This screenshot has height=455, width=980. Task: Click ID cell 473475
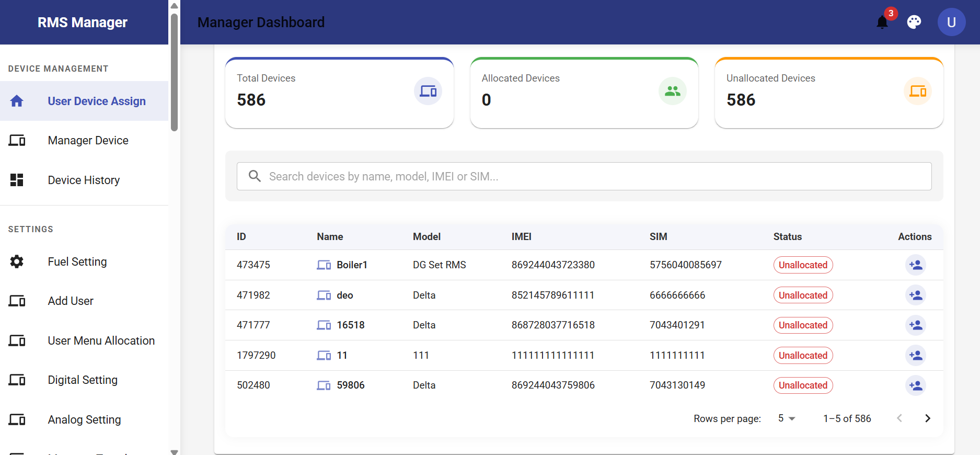coord(253,265)
